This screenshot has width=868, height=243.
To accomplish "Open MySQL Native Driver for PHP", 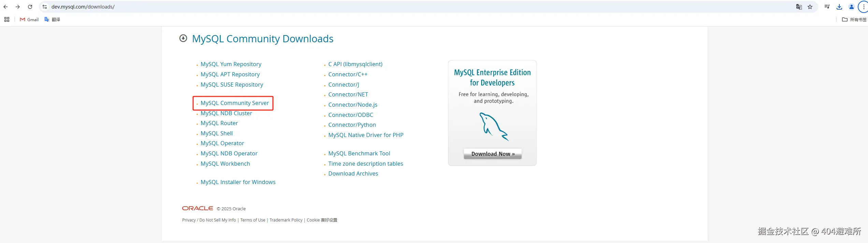I will (366, 135).
